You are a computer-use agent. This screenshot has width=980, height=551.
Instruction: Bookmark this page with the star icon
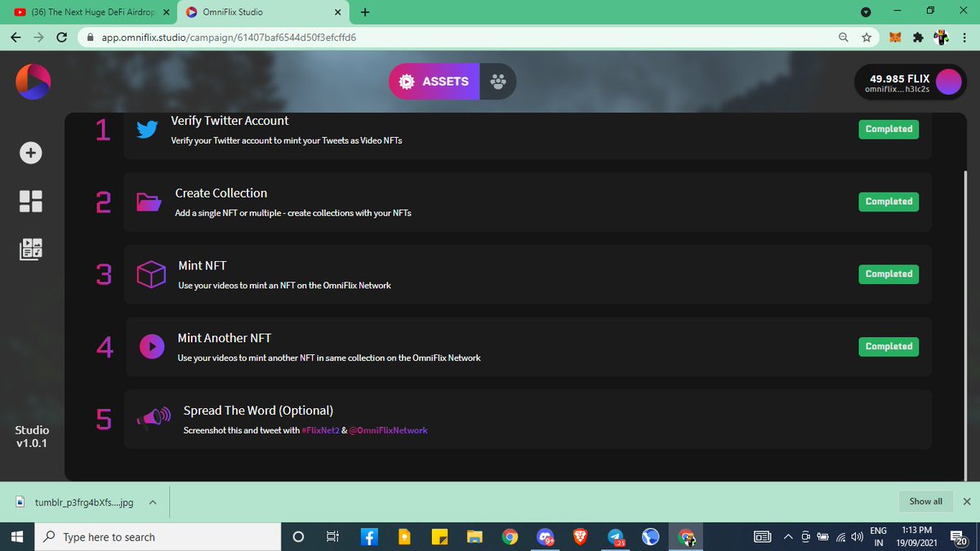[866, 38]
